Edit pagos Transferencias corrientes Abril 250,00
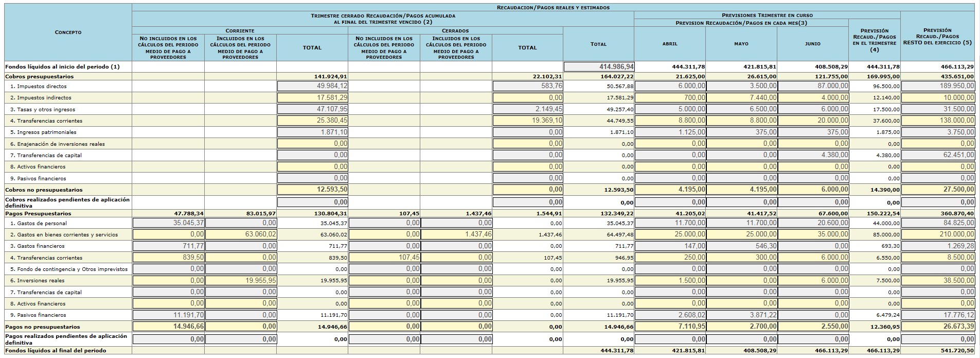 670,258
